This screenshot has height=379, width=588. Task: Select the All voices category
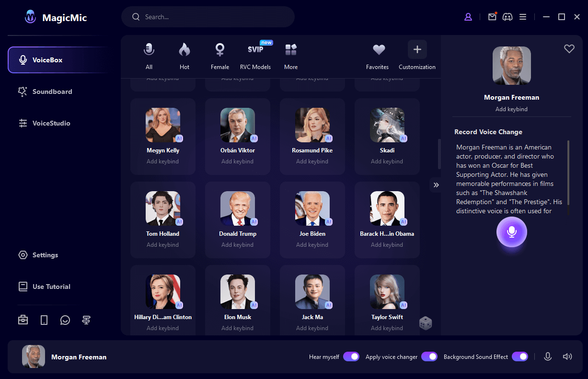pos(149,56)
